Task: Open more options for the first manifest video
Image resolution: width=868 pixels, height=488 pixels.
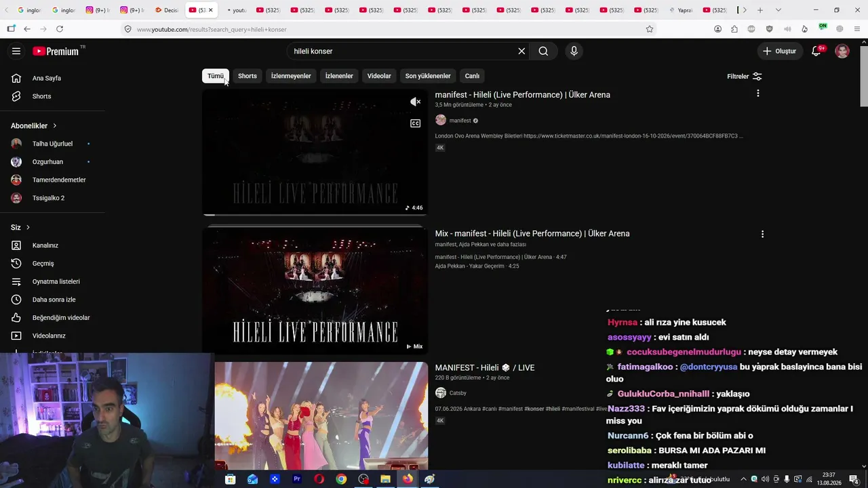Action: [758, 94]
